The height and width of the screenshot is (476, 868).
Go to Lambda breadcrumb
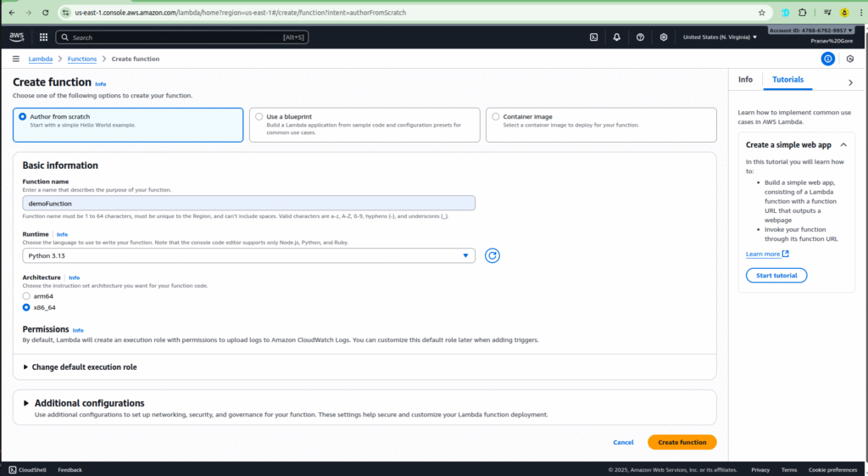coord(41,59)
